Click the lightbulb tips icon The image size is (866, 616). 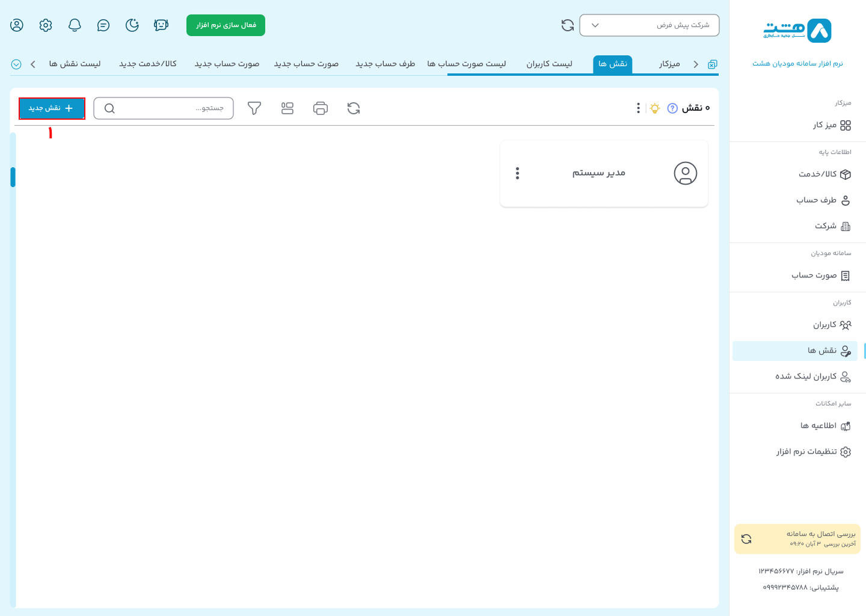tap(655, 108)
